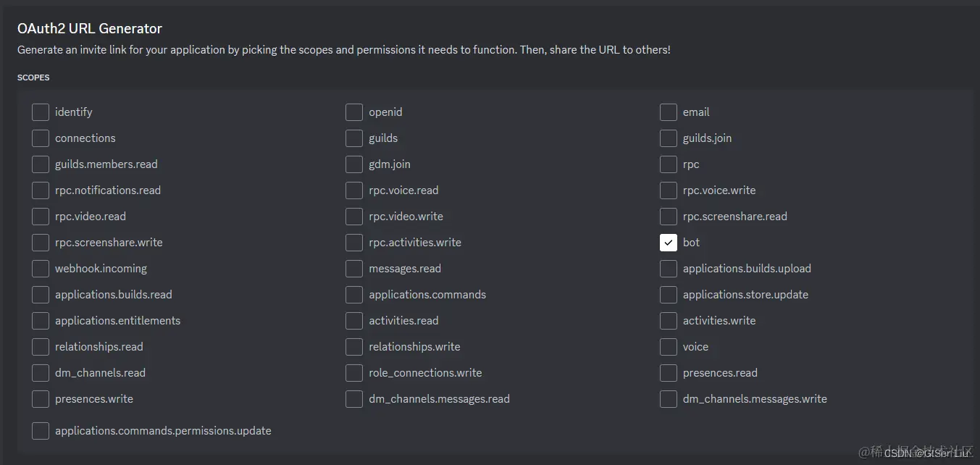Enable rpc.screenshare.read checkbox
The width and height of the screenshot is (980, 465).
click(669, 217)
